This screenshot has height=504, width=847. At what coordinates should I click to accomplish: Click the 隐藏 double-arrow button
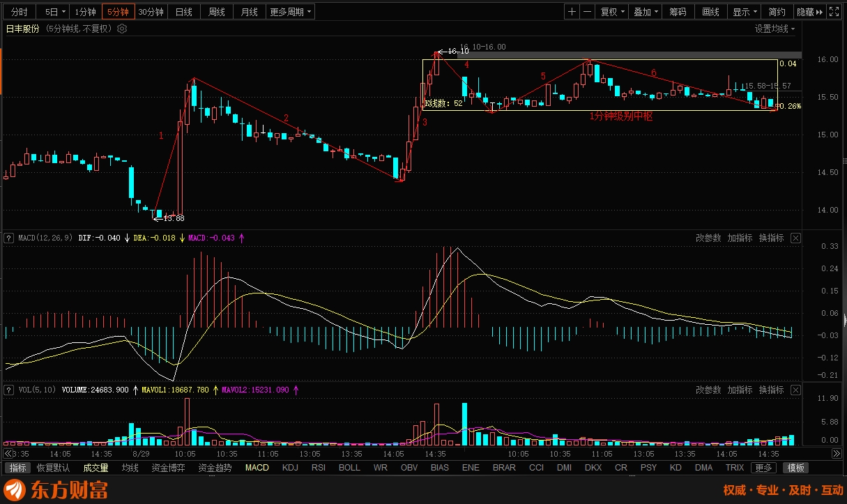coord(809,12)
